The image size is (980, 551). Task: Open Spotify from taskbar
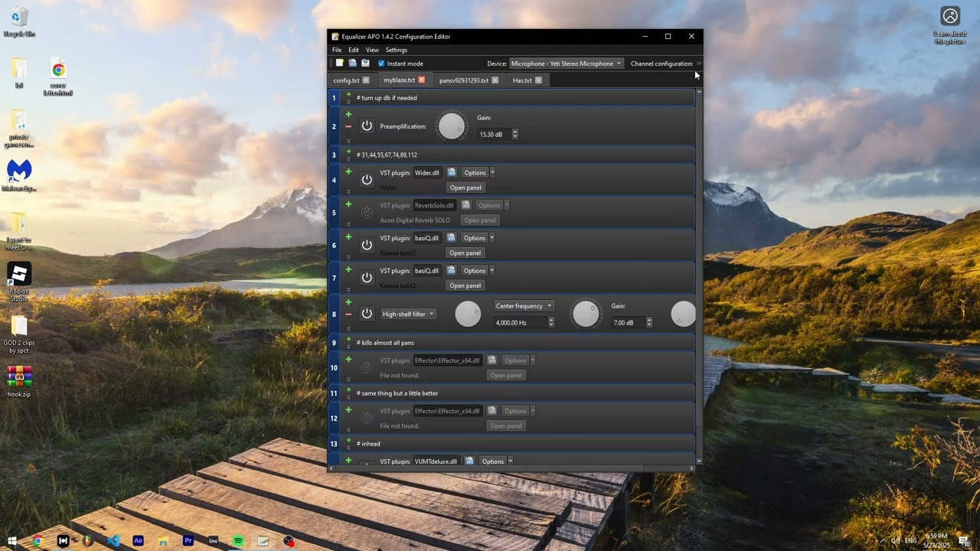pyautogui.click(x=238, y=540)
